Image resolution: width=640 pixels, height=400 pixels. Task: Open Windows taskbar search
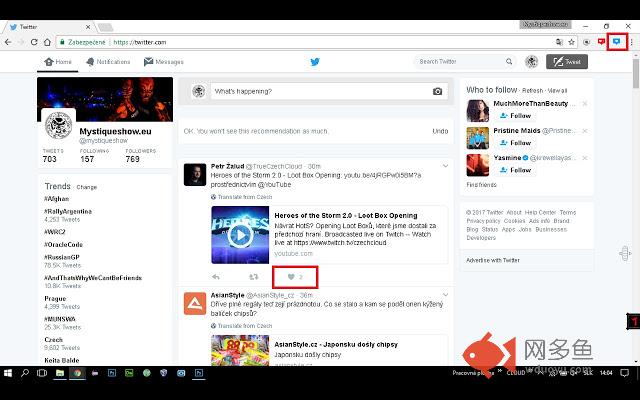point(25,373)
